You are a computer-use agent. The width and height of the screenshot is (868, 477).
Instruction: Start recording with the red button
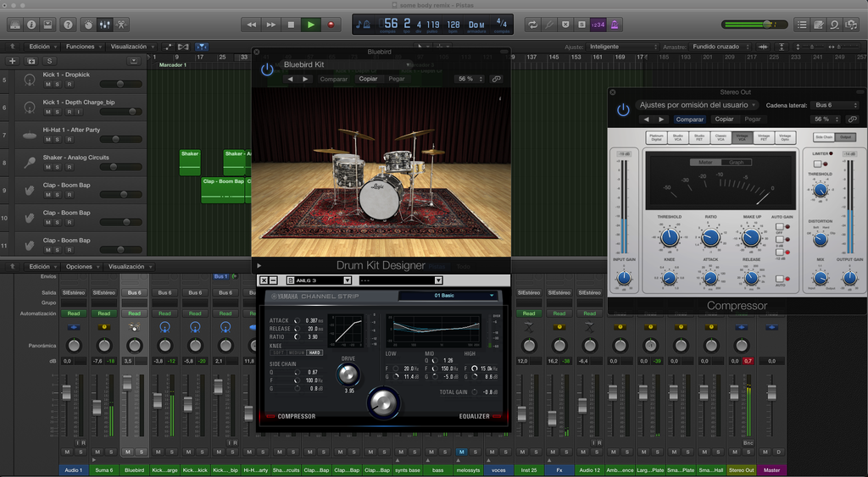331,25
